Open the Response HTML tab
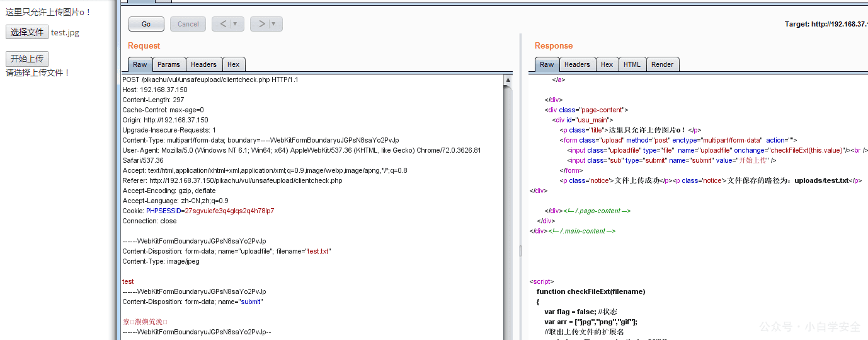The height and width of the screenshot is (340, 868). tap(632, 64)
